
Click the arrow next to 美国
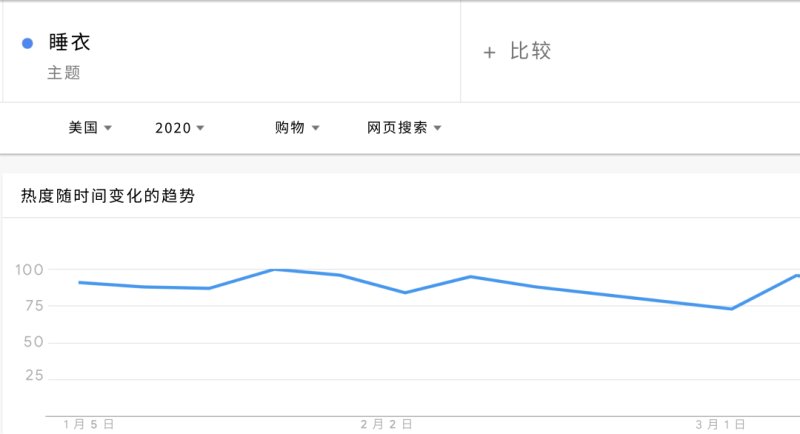pos(108,129)
